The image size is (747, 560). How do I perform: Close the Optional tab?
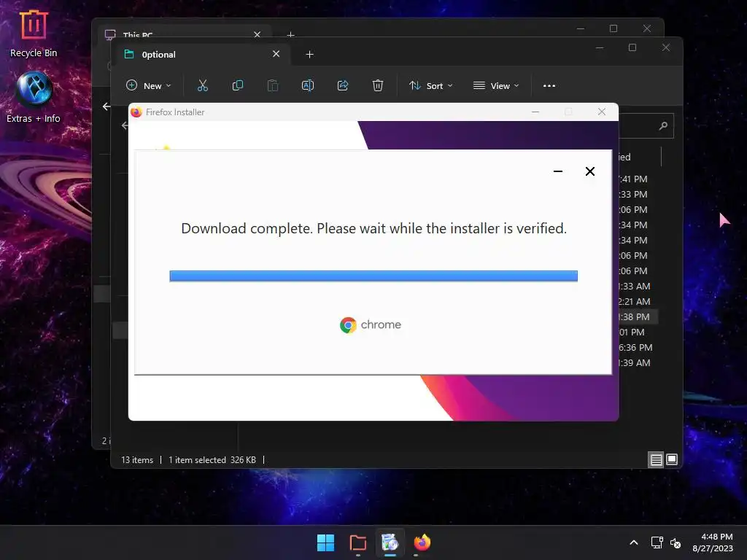coord(276,54)
